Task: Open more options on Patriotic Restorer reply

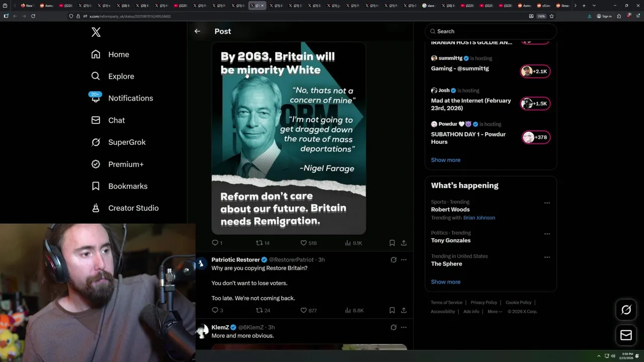Action: (x=404, y=260)
